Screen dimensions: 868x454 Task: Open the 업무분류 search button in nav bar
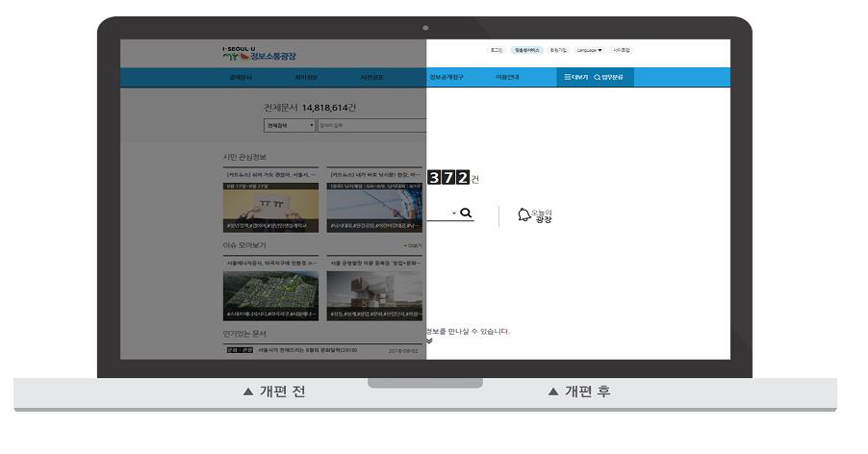608,77
